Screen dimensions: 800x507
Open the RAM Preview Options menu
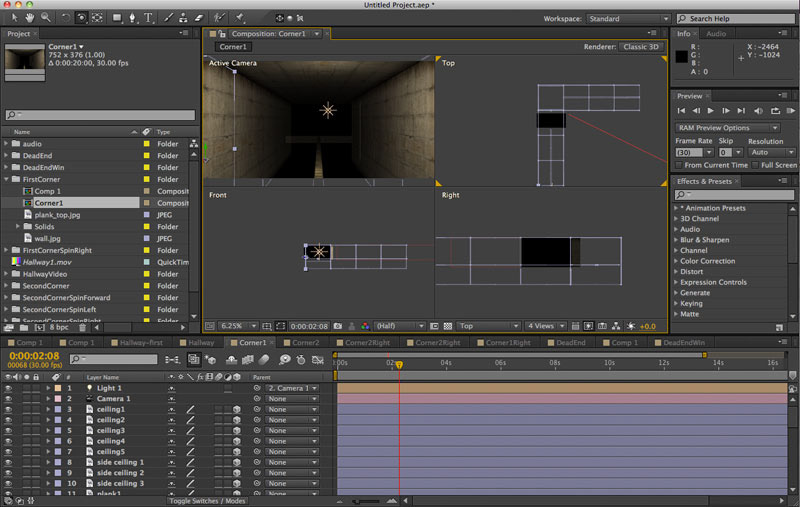[728, 128]
